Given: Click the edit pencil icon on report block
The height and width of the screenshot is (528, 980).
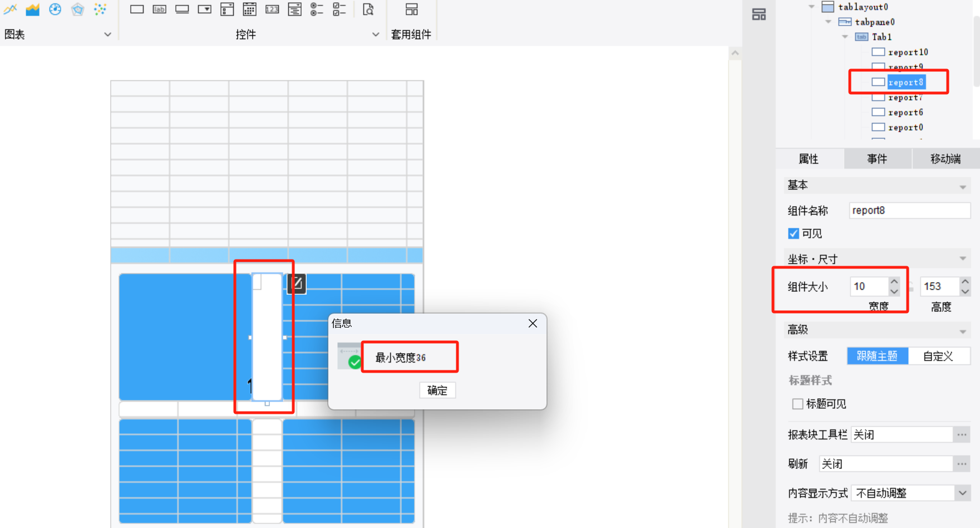Looking at the screenshot, I should click(297, 284).
